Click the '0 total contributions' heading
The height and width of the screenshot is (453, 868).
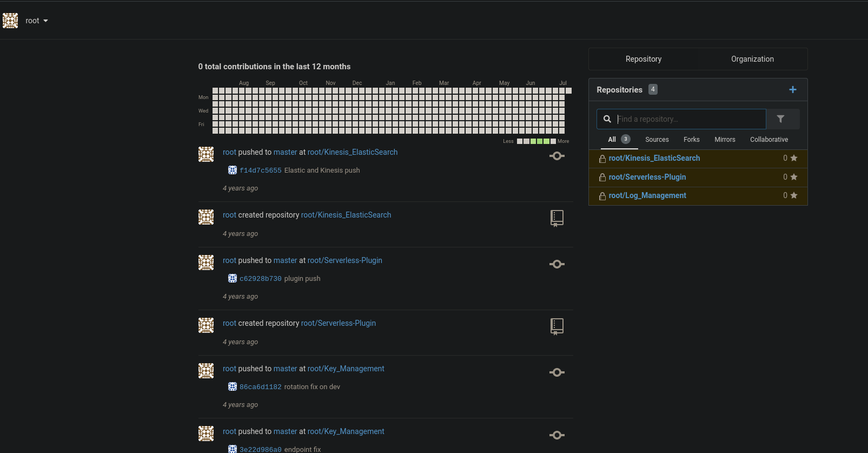274,67
